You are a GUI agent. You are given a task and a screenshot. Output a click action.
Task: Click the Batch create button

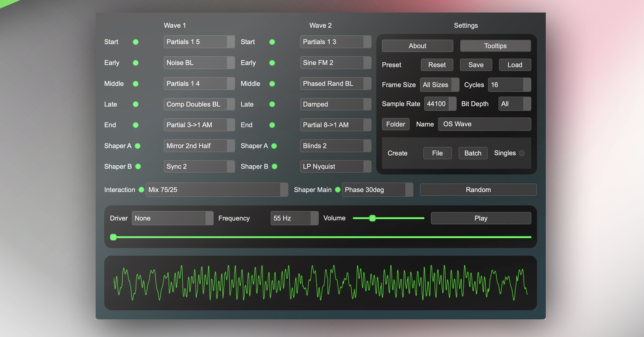[x=473, y=153]
